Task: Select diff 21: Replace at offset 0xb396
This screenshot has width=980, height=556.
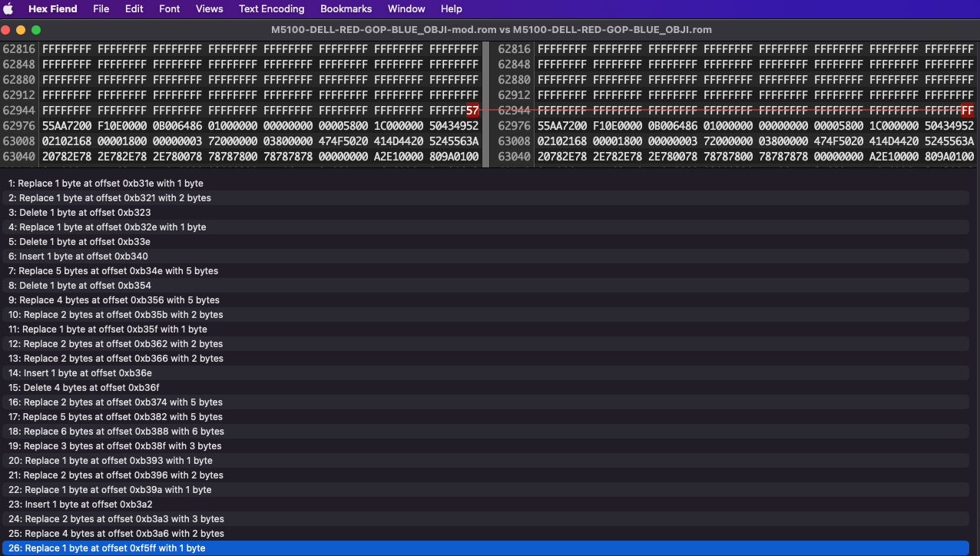Action: (485, 475)
